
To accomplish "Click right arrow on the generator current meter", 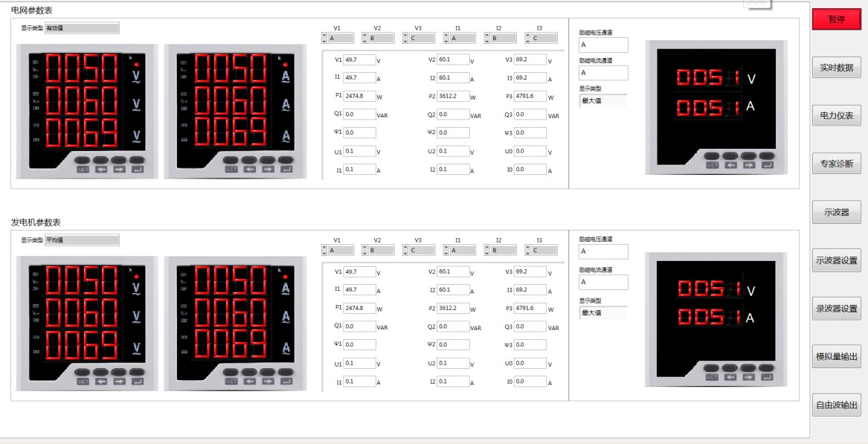I will click(x=268, y=382).
